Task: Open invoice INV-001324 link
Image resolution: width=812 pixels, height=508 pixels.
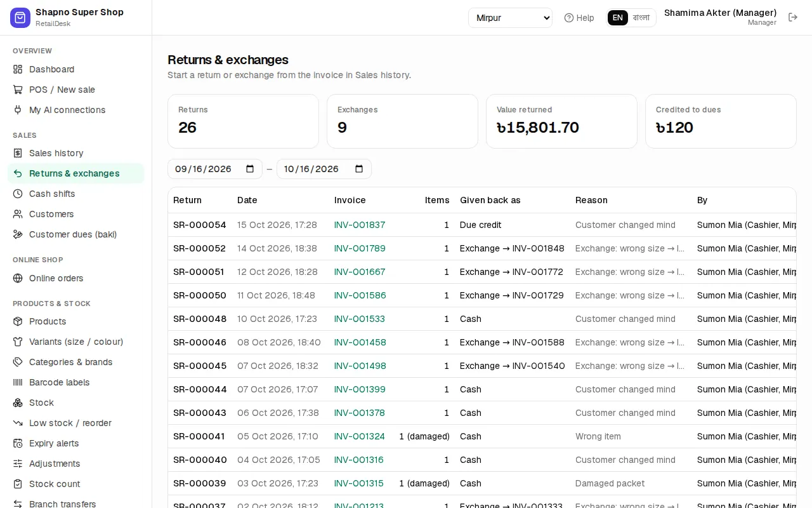Action: coord(360,436)
